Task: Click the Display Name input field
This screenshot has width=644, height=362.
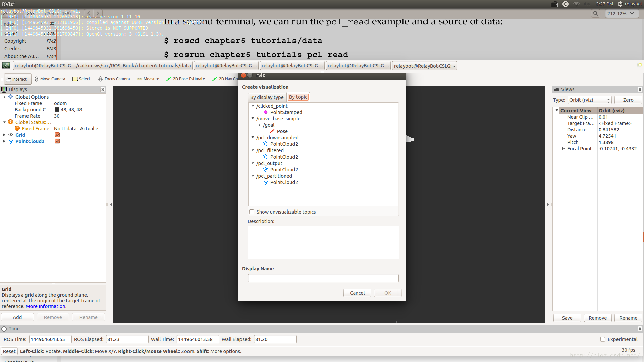Action: pyautogui.click(x=323, y=278)
